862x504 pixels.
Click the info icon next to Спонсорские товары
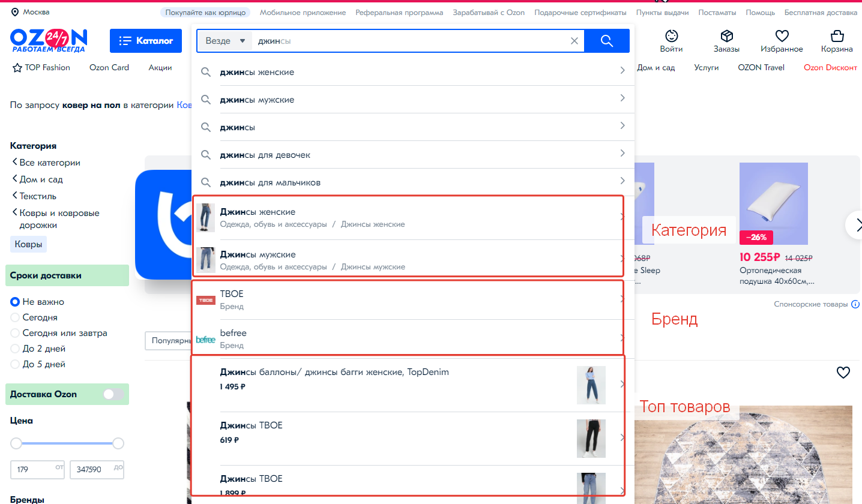tap(855, 305)
